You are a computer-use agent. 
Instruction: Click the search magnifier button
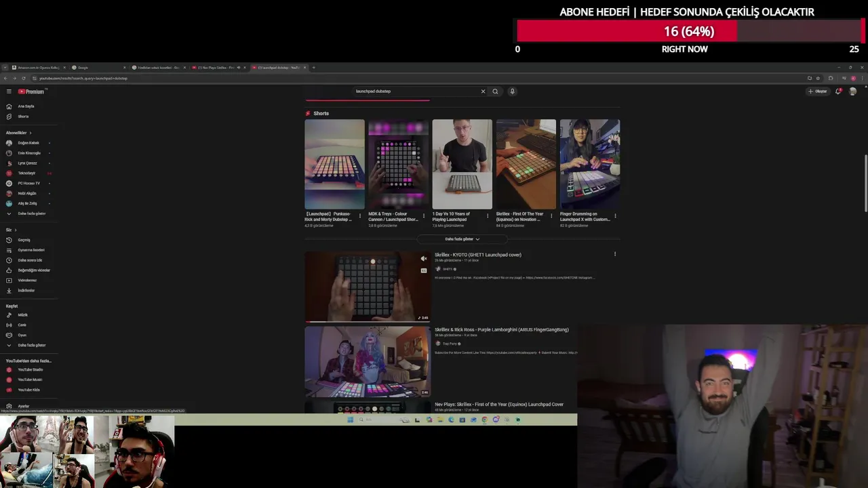pos(495,91)
